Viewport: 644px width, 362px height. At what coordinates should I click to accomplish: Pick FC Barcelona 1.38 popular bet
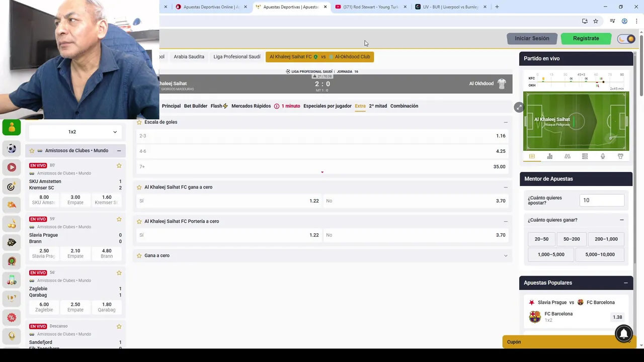[617, 317]
